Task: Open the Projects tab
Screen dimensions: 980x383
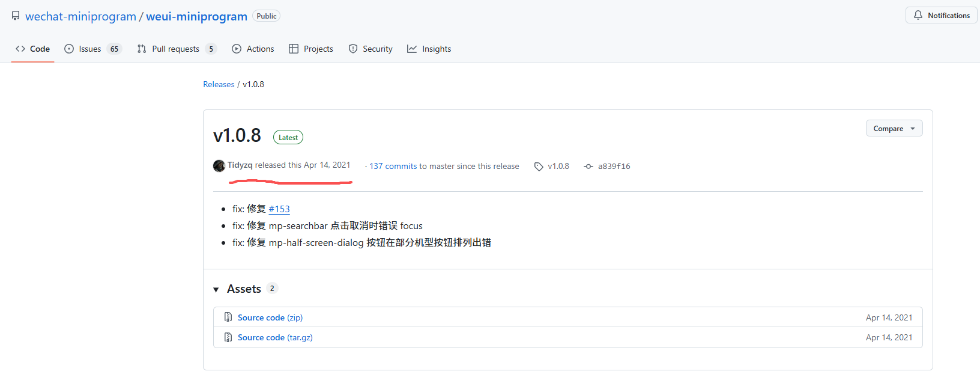Action: [311, 49]
